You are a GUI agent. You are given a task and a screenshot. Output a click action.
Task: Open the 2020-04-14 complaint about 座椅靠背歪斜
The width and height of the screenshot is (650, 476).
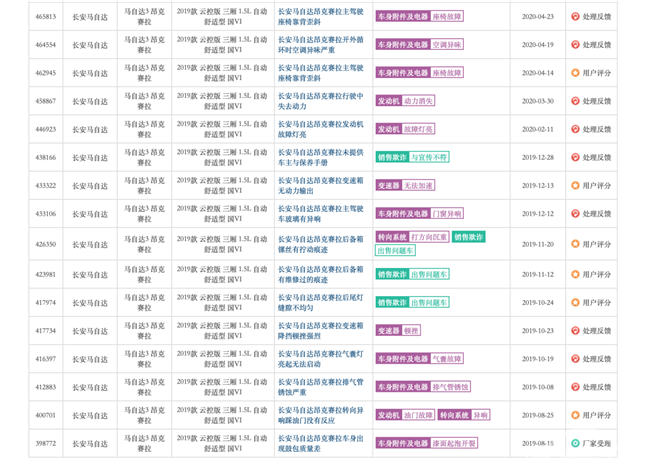(x=320, y=73)
